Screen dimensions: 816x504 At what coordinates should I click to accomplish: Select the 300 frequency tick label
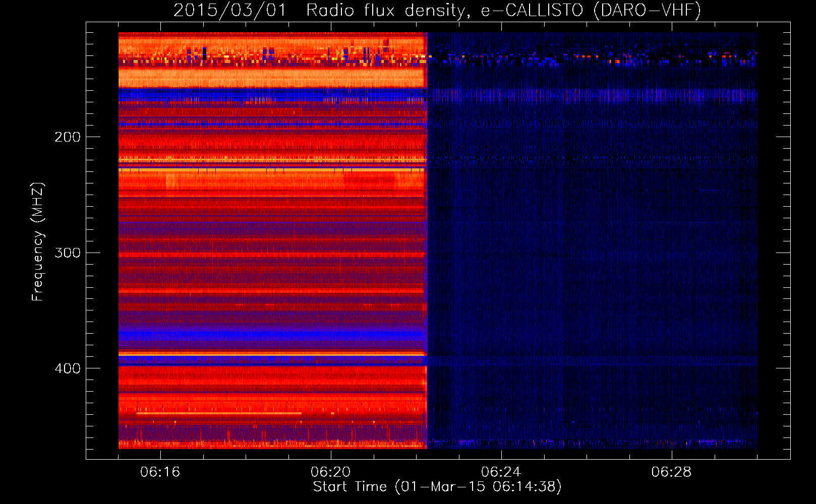[68, 253]
